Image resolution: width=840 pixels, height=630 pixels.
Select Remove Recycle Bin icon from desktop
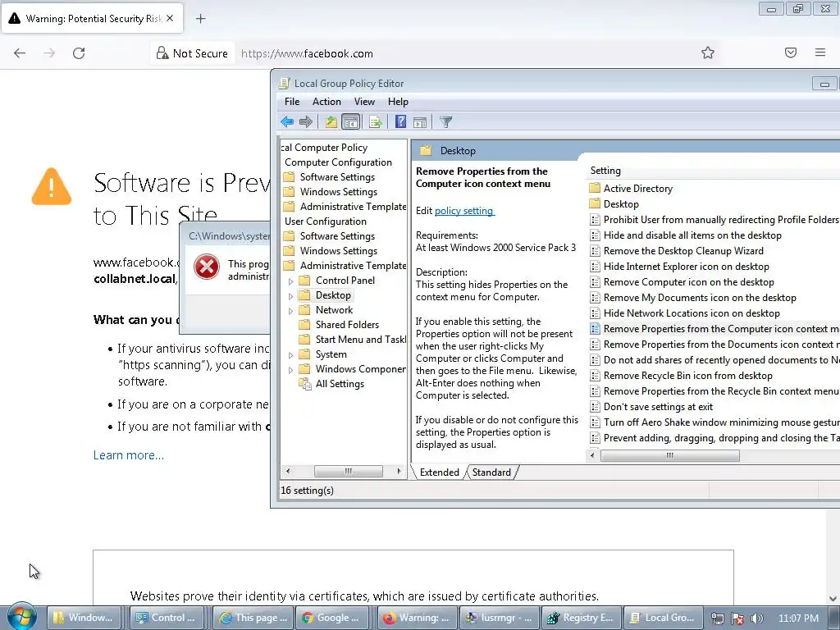coord(688,376)
